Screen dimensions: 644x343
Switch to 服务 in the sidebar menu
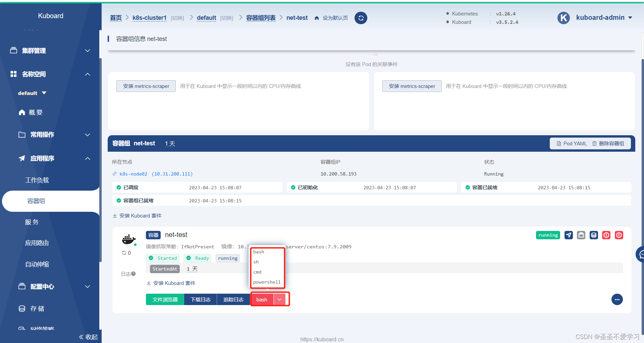[x=32, y=222]
